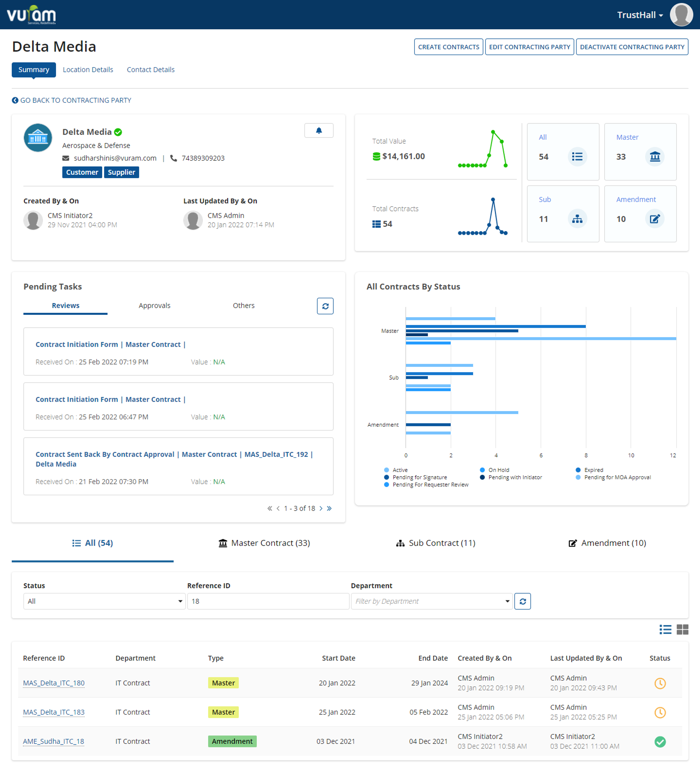The image size is (700, 769).
Task: Open MAS_Delta_ITC_183 contract link
Action: click(x=54, y=712)
